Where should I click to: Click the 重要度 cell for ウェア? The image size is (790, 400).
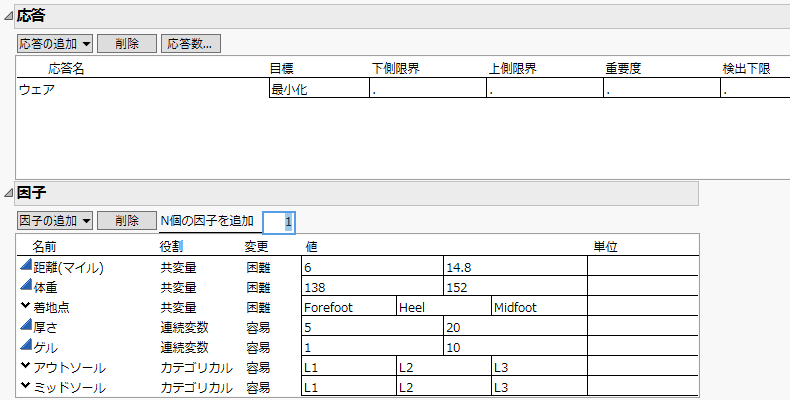pos(662,89)
